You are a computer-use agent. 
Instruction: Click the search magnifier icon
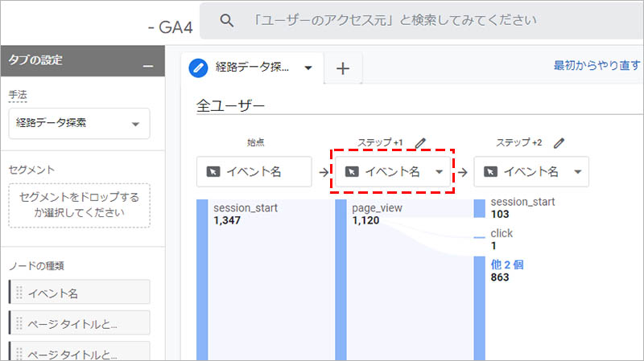click(227, 20)
